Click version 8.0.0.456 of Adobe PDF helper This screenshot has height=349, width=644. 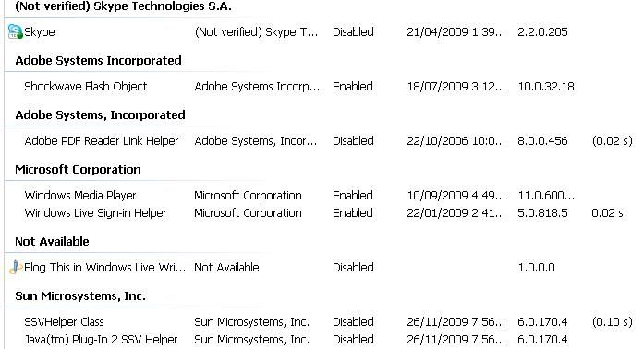(542, 141)
